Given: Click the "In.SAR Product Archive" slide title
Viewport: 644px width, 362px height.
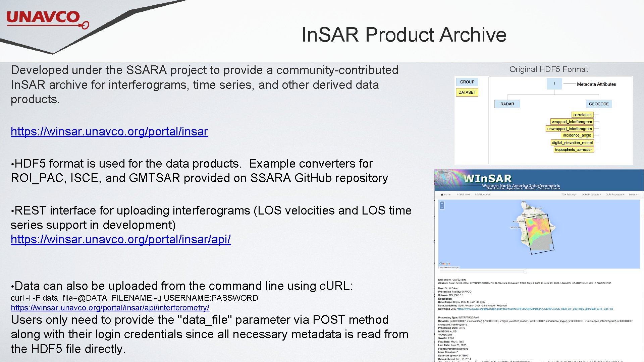Looking at the screenshot, I should 404,35.
